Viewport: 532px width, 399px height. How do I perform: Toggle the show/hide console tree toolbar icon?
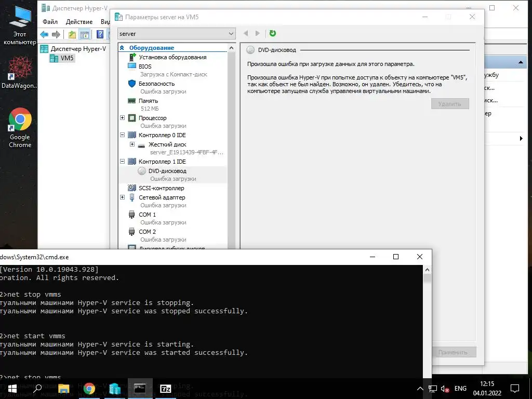click(85, 34)
